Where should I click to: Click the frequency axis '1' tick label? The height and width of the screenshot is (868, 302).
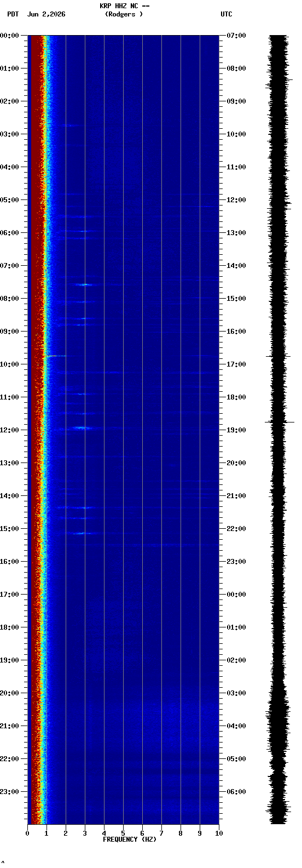pos(47,833)
